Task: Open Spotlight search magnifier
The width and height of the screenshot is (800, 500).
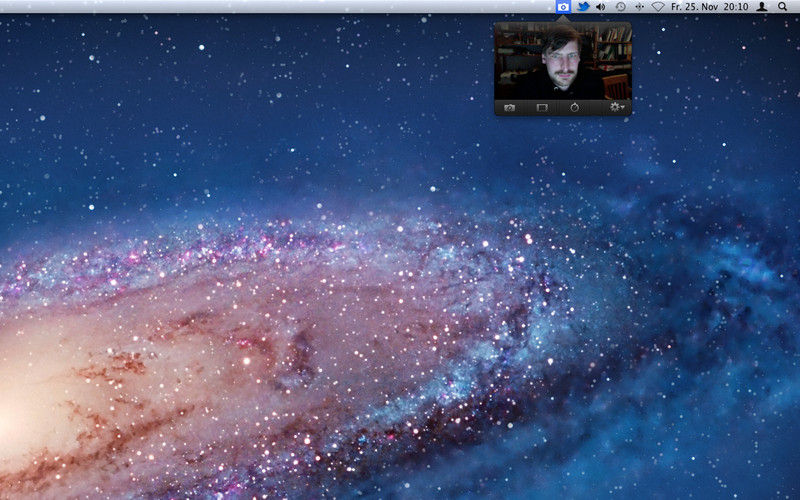Action: coord(783,7)
